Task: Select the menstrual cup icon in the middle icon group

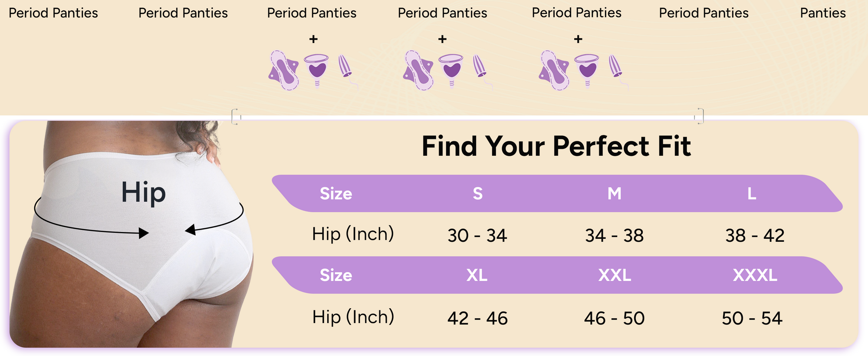Action: point(451,69)
